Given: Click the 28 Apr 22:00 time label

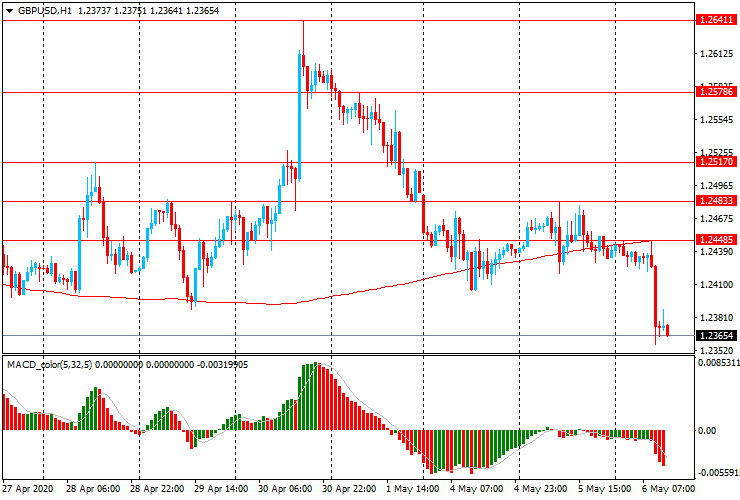Looking at the screenshot, I should pyautogui.click(x=157, y=489).
